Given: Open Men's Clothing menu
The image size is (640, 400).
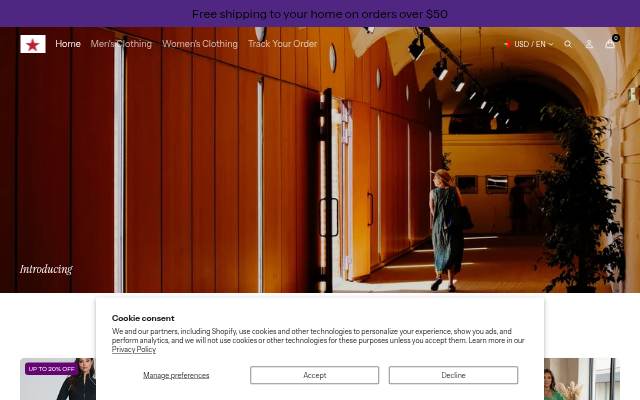Looking at the screenshot, I should [x=121, y=44].
